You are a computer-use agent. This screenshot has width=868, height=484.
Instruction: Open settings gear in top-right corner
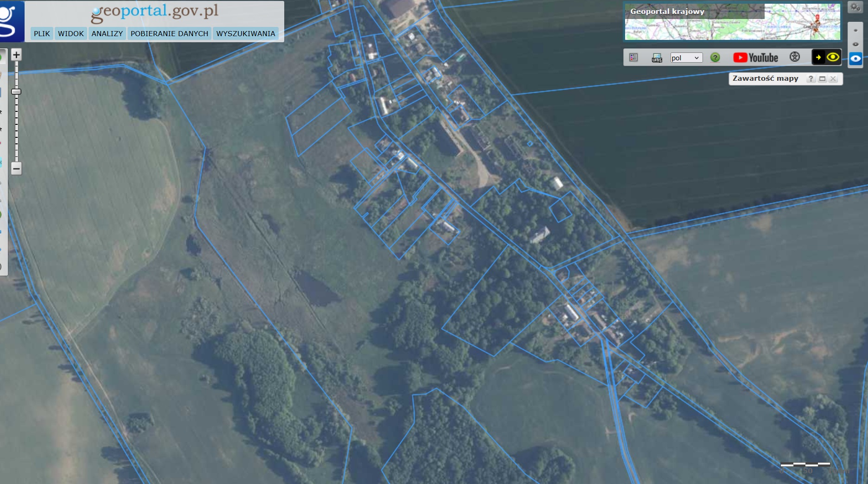tap(855, 7)
